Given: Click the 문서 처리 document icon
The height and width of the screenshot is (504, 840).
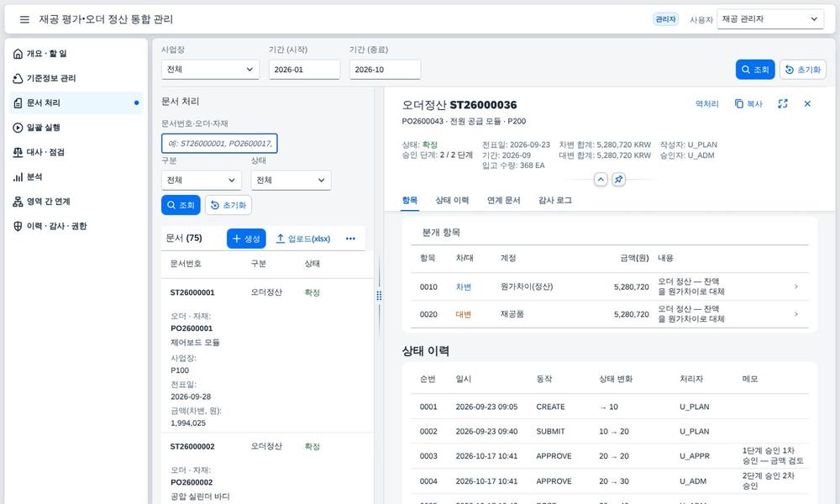Looking at the screenshot, I should point(18,102).
